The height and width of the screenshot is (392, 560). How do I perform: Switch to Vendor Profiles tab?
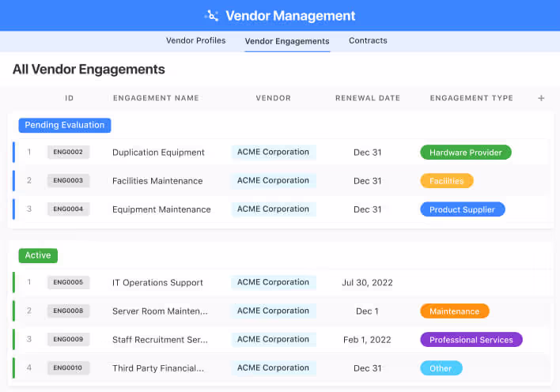(195, 40)
